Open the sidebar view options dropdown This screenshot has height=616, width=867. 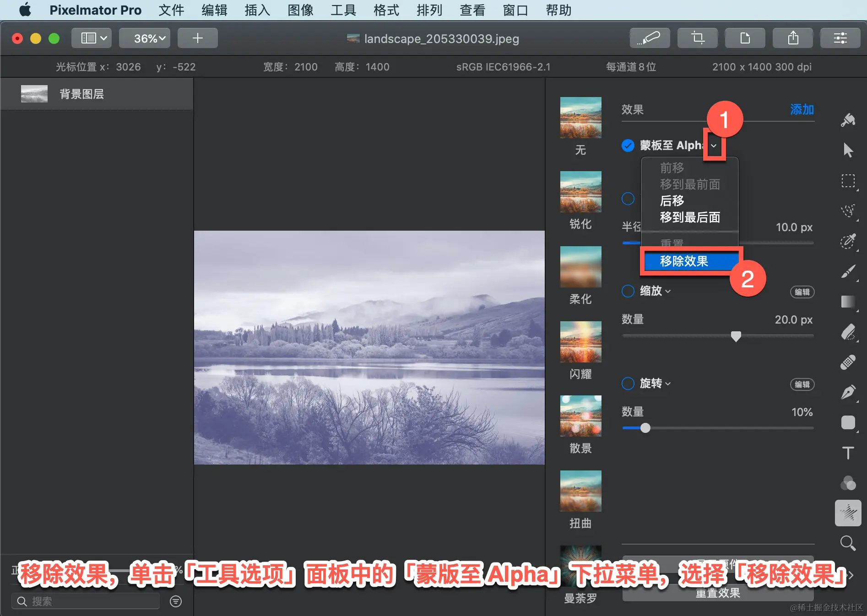pyautogui.click(x=92, y=38)
